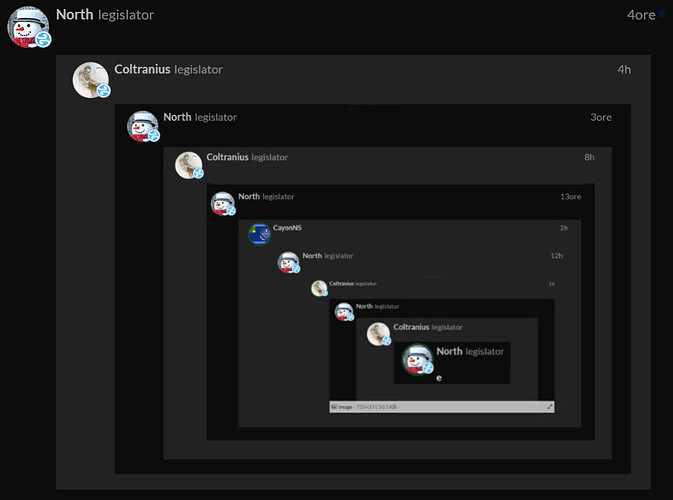Click the 13ore timestamp
Image resolution: width=673 pixels, height=500 pixels.
pyautogui.click(x=570, y=196)
